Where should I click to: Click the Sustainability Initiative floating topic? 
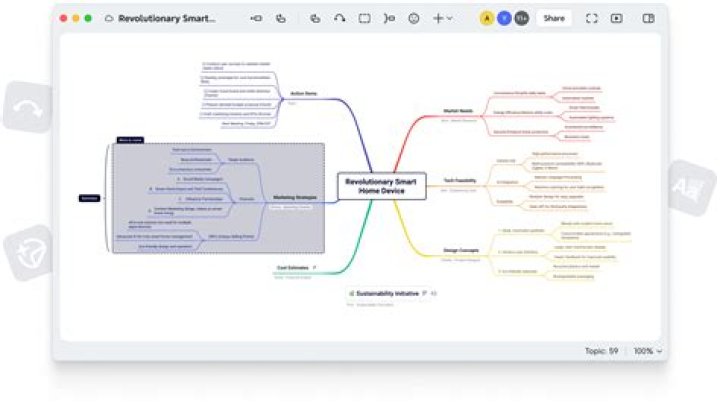[x=388, y=294]
